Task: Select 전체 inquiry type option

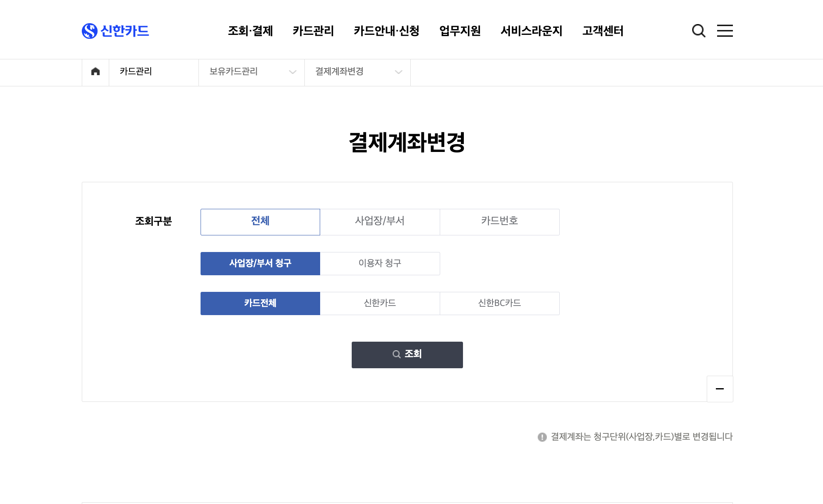Action: [x=260, y=222]
